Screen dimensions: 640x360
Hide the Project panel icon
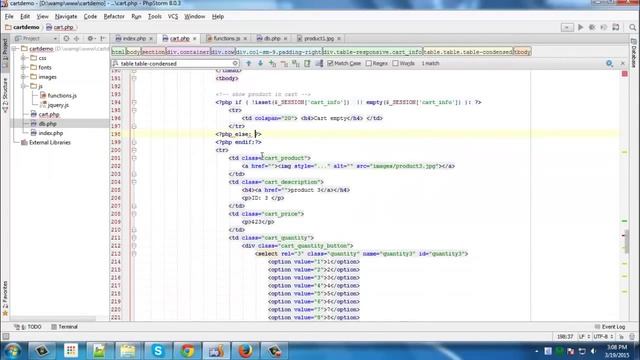click(103, 38)
